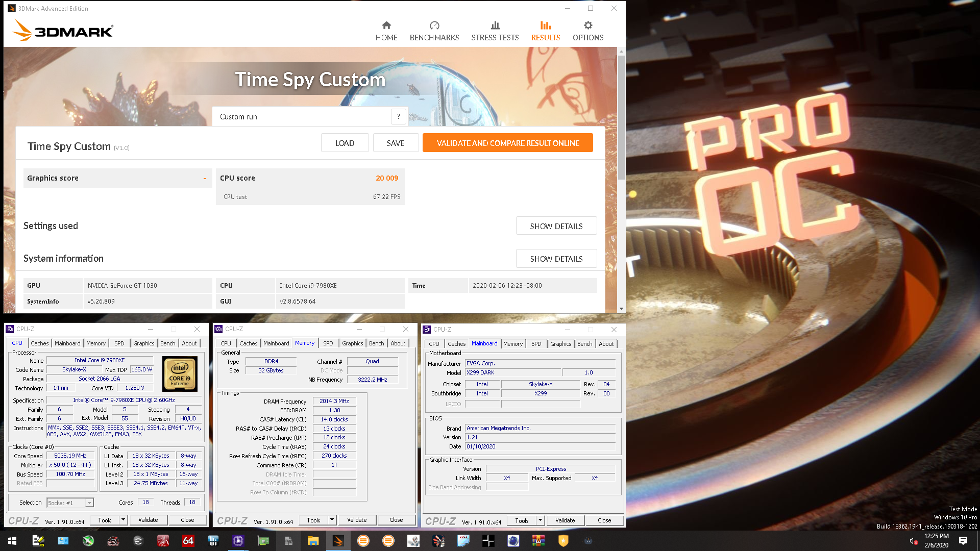Open the first orange circle taskbar icon

coord(363,541)
